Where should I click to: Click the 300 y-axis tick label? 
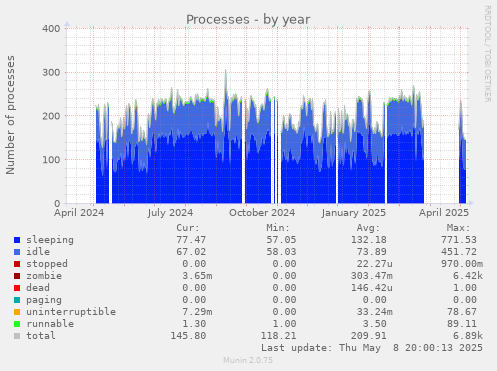point(51,72)
